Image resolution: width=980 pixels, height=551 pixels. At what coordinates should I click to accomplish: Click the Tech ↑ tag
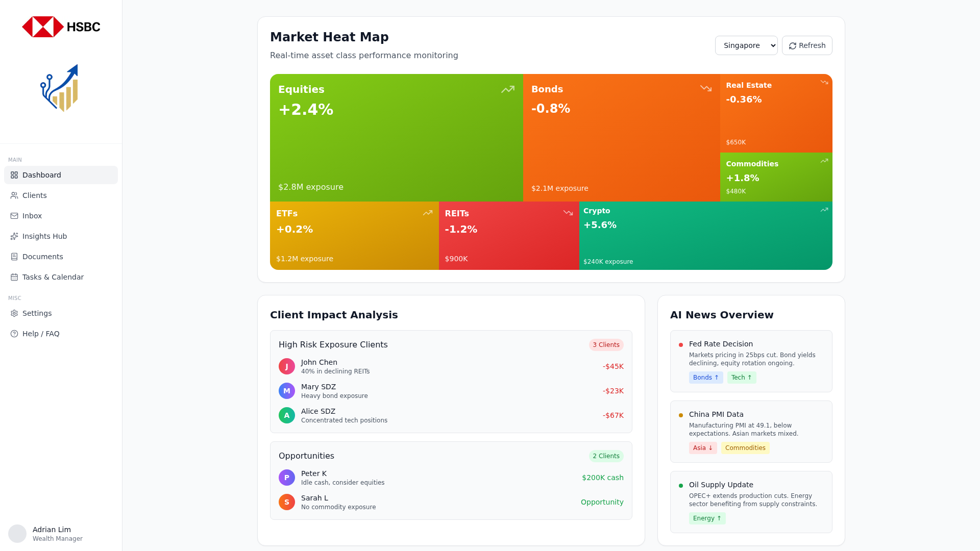point(742,378)
